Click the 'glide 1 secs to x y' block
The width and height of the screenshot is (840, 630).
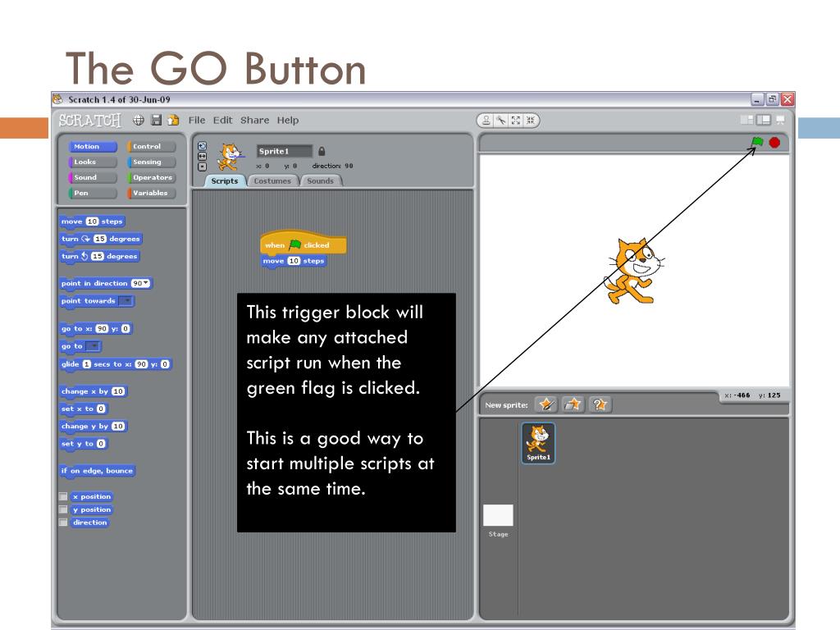[115, 364]
